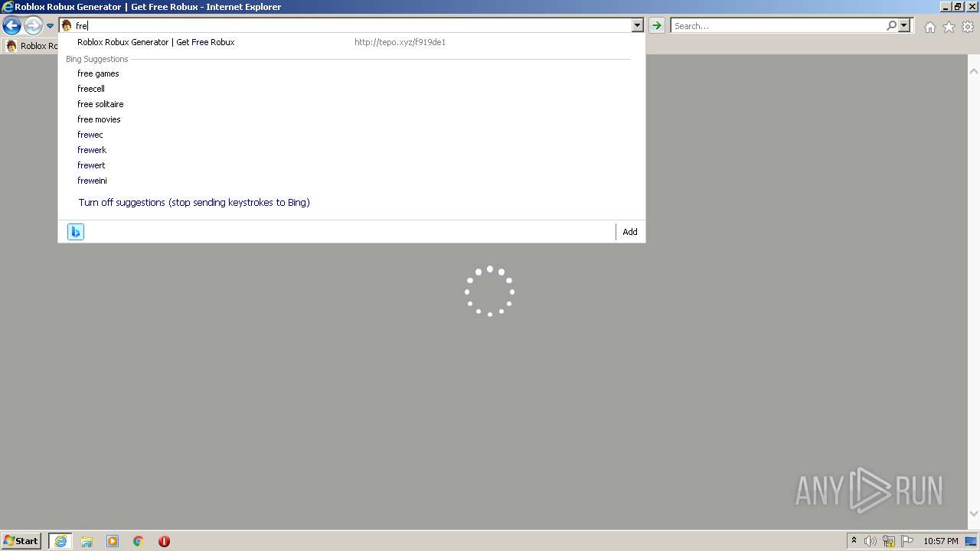This screenshot has width=980, height=551.
Task: Click the address bar text field
Action: click(x=353, y=25)
